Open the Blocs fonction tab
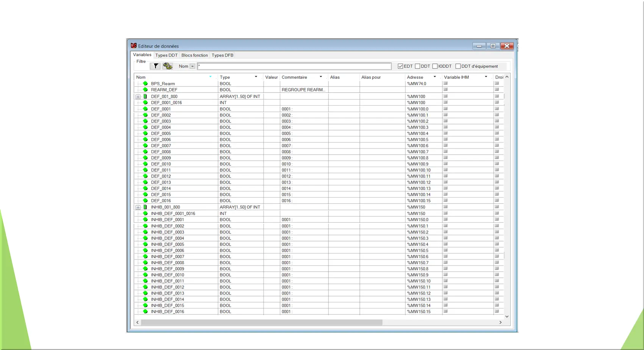 click(195, 55)
